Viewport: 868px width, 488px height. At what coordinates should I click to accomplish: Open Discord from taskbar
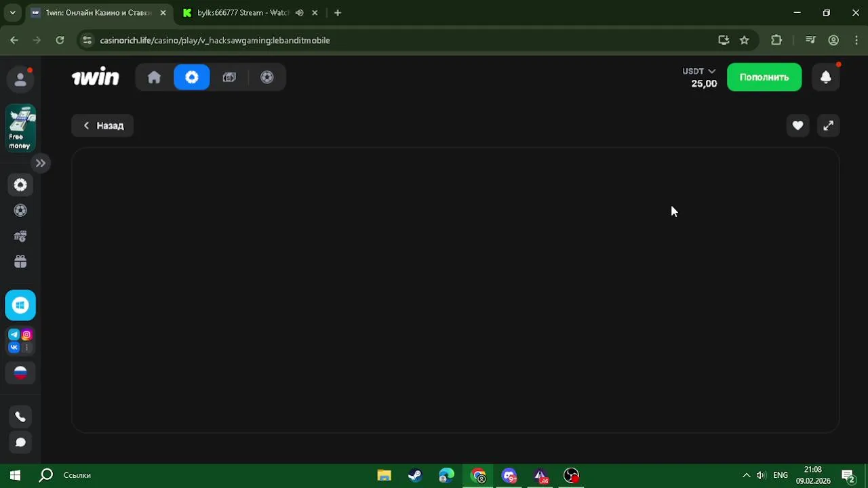coord(509,476)
